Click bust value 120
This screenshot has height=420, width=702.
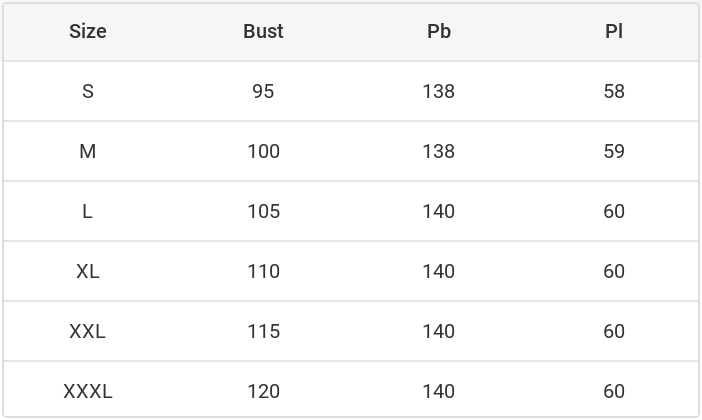pos(263,391)
